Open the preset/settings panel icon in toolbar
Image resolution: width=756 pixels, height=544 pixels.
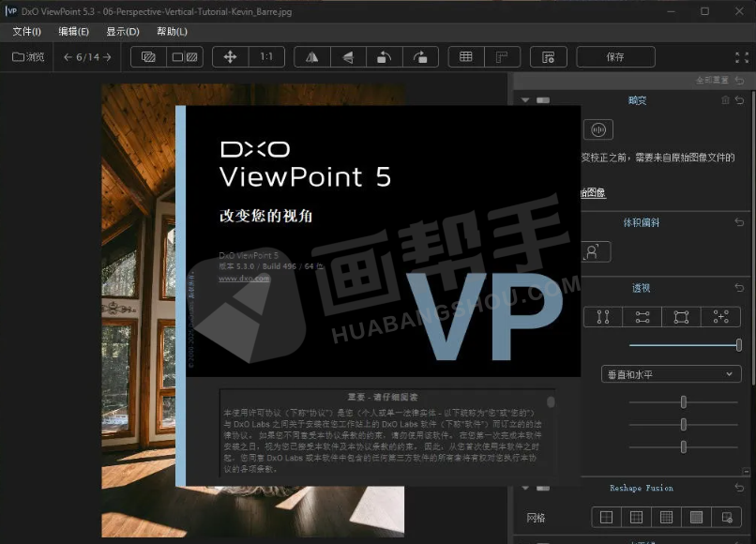click(548, 57)
